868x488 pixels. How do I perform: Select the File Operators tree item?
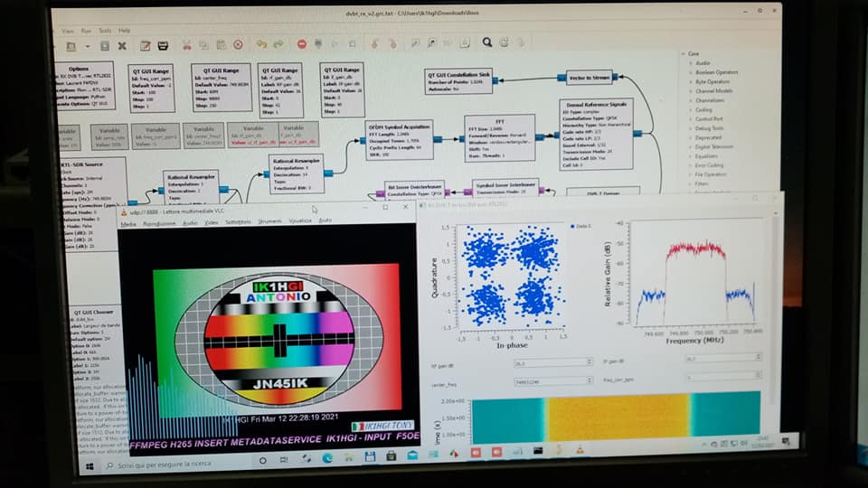point(711,174)
